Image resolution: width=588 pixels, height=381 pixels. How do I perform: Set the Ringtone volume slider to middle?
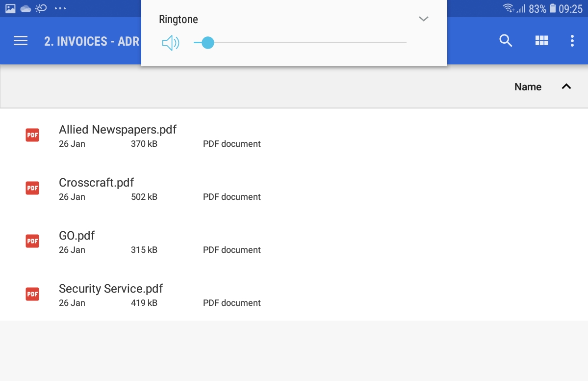300,43
